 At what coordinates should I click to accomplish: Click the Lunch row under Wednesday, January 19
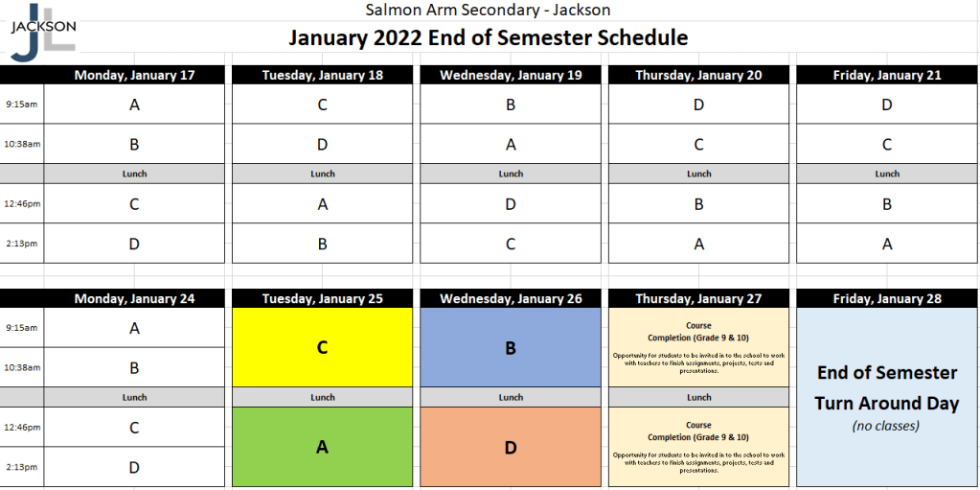pyautogui.click(x=511, y=174)
